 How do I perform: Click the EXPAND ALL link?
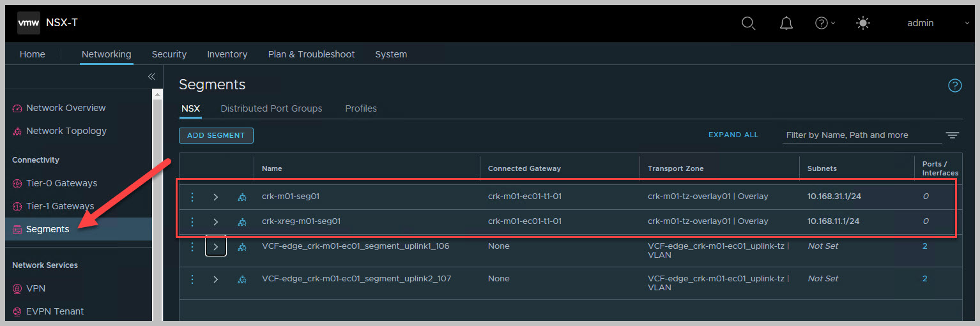(733, 135)
